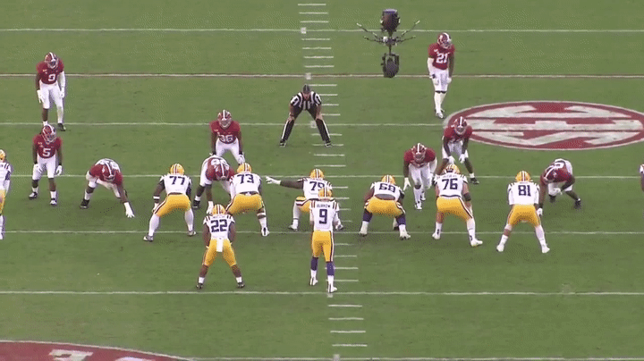Click LSU lineman number 77
This screenshot has height=361, width=644.
click(x=173, y=201)
